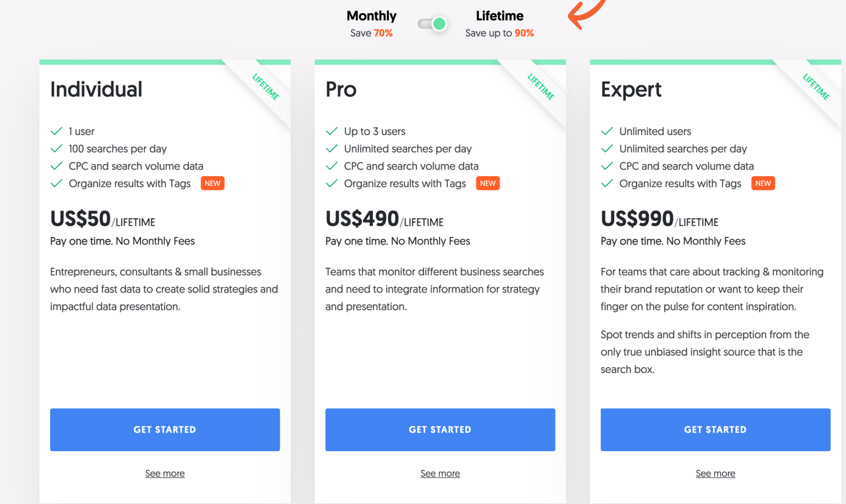Get started with the Individual plan
Viewport: 846px width, 504px height.
point(165,430)
